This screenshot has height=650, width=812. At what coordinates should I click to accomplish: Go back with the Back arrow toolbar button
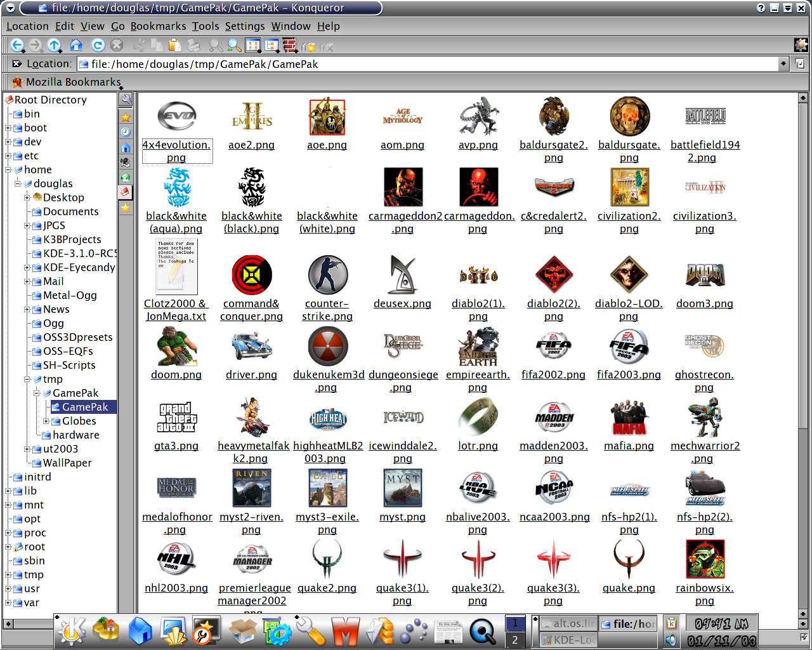pyautogui.click(x=16, y=45)
